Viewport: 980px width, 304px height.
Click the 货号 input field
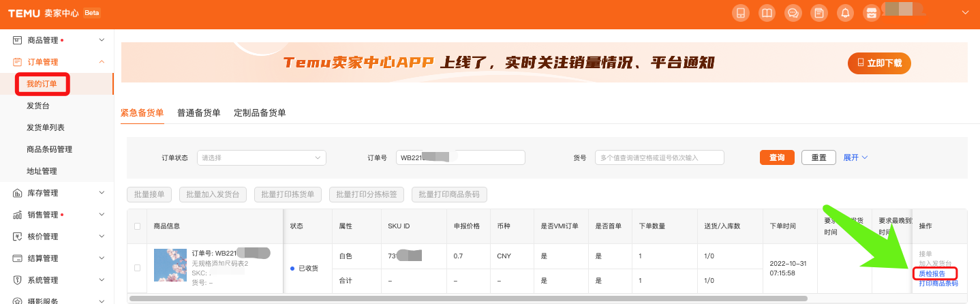[659, 157]
